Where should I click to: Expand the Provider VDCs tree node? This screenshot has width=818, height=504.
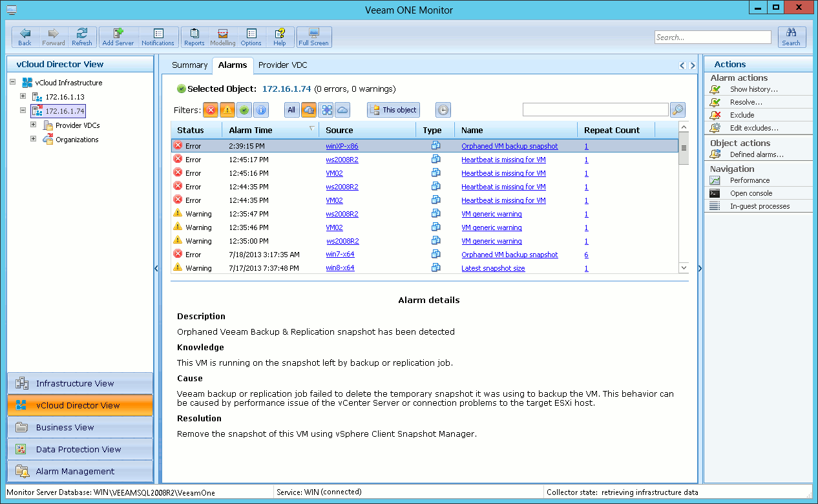(34, 125)
